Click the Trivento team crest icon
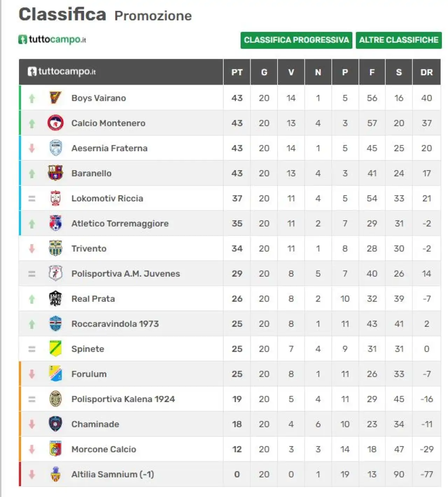This screenshot has height=497, width=448. (55, 248)
